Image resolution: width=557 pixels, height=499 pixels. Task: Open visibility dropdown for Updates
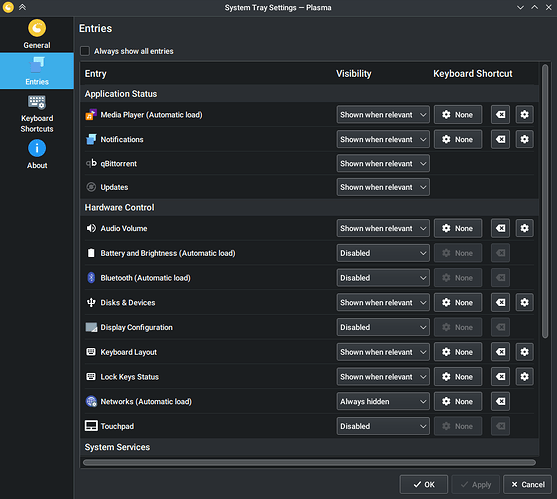383,187
